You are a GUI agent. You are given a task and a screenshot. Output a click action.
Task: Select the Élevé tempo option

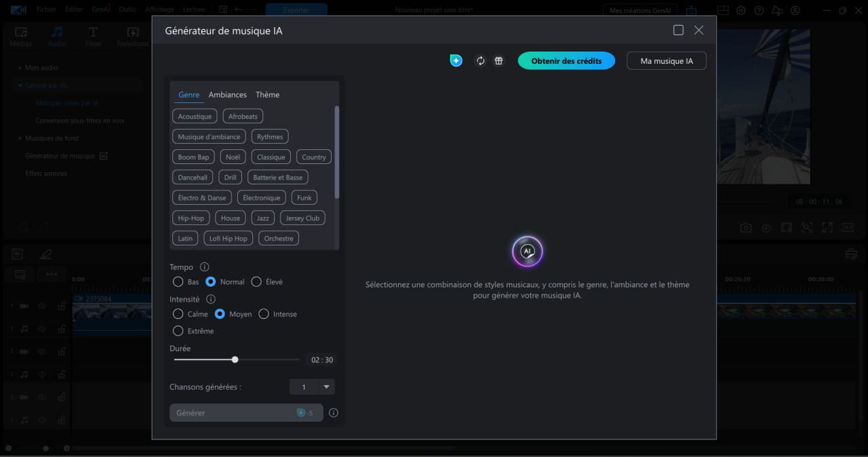pyautogui.click(x=256, y=281)
